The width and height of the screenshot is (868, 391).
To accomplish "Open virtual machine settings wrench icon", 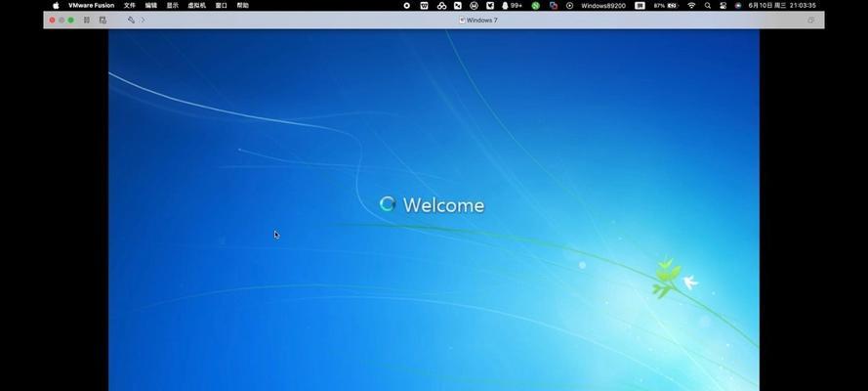I will [x=131, y=20].
